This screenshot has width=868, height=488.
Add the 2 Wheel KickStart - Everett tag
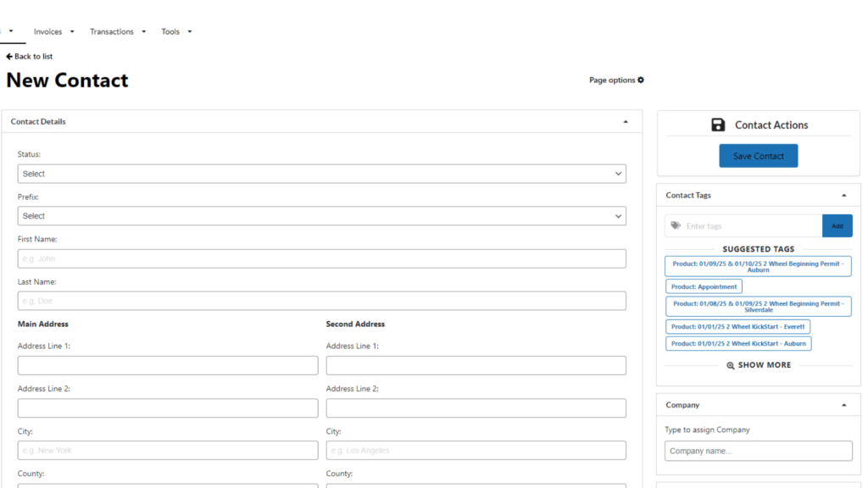pos(737,327)
